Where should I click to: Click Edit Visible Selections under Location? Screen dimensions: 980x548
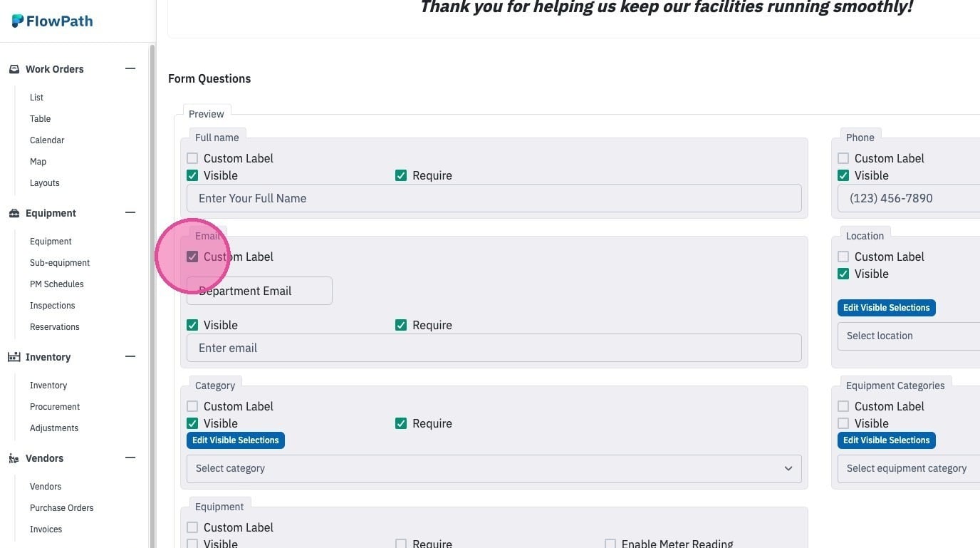(x=887, y=308)
